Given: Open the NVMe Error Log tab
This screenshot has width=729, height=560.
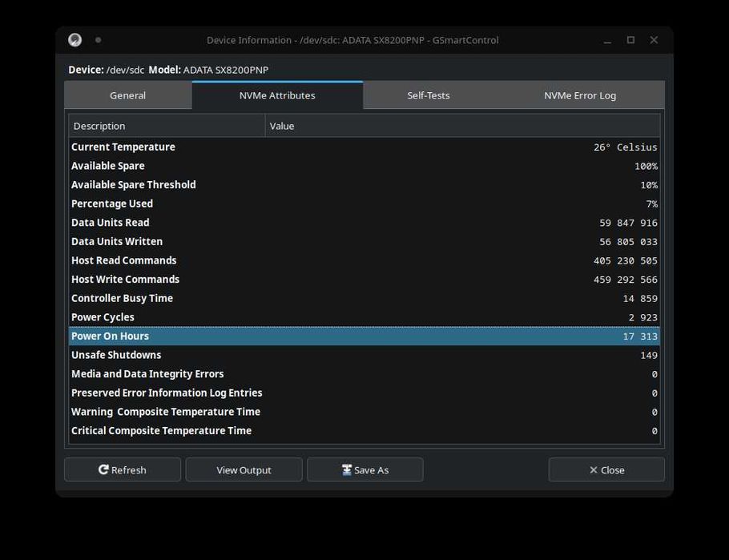Looking at the screenshot, I should point(580,95).
